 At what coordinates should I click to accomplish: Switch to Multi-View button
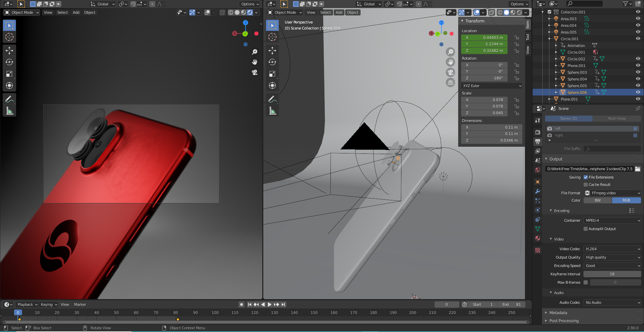pos(617,119)
